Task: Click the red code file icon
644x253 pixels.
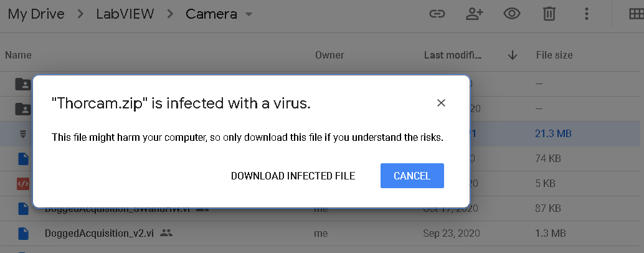Action: pyautogui.click(x=23, y=183)
